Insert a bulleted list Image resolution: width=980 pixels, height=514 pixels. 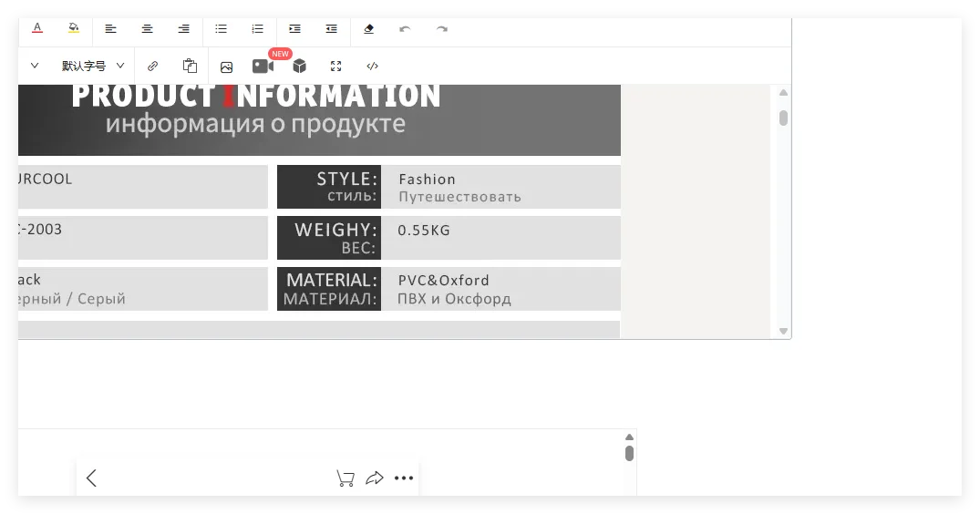click(x=221, y=29)
